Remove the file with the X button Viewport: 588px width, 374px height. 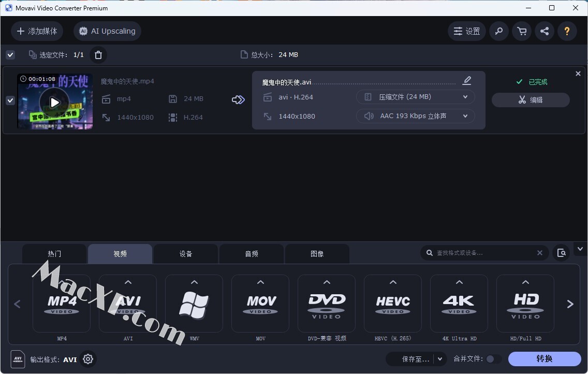pyautogui.click(x=578, y=74)
